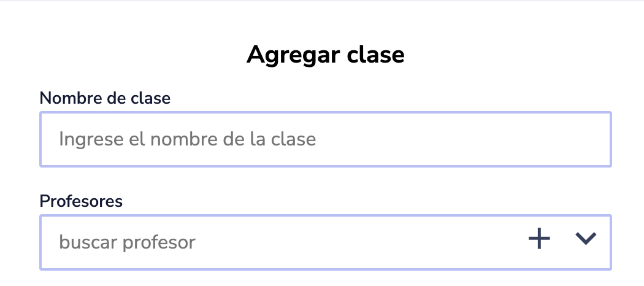Expand the Profesores dropdown chevron

click(x=586, y=239)
